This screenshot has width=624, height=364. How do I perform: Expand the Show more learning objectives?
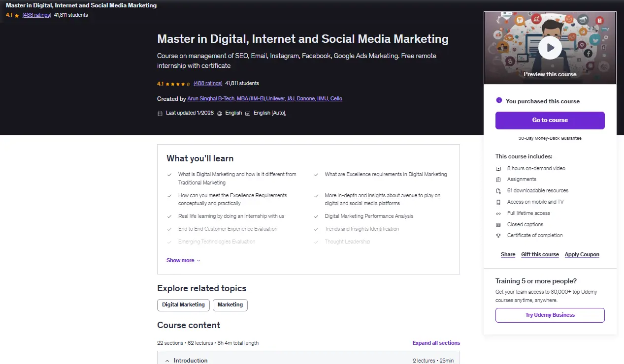coord(183,260)
